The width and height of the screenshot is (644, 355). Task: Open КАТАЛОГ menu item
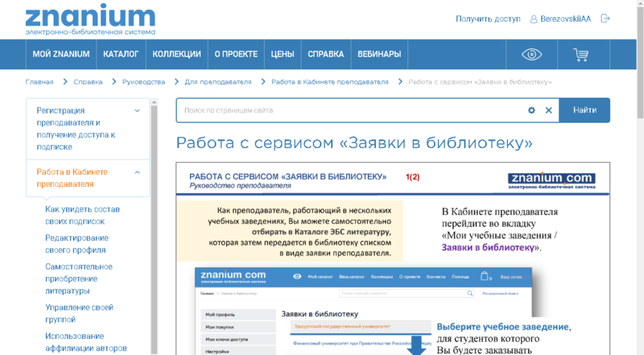[x=121, y=54]
